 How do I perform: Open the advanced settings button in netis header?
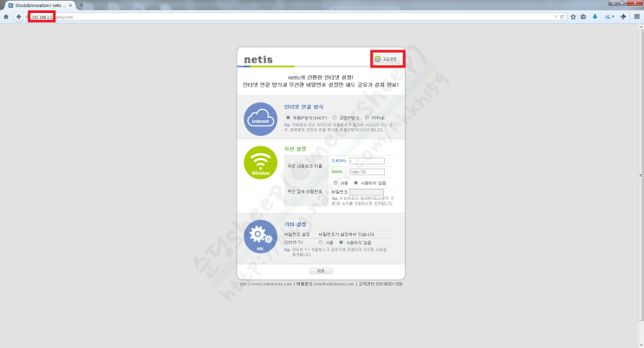click(x=385, y=59)
